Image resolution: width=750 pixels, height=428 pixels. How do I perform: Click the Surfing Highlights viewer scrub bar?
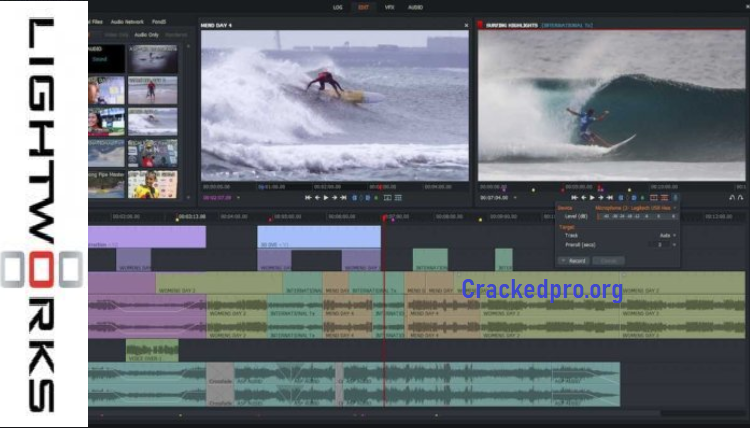(611, 187)
